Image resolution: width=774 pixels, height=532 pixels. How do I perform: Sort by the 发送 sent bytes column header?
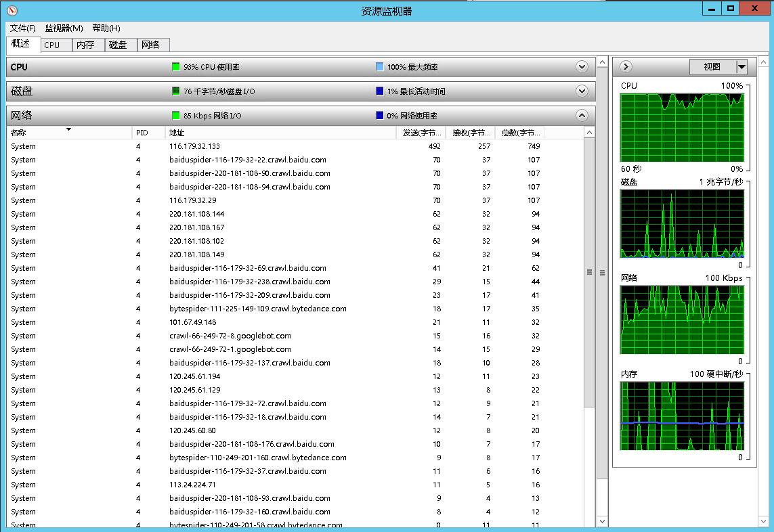(x=421, y=133)
